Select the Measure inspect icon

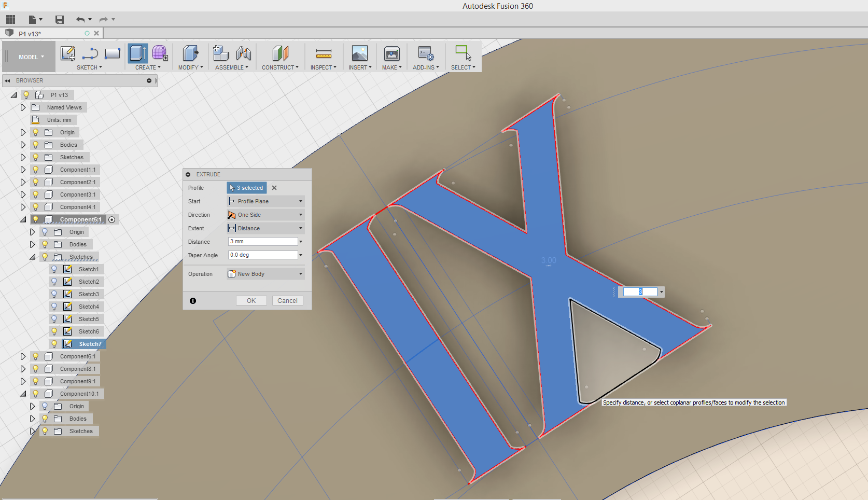324,53
